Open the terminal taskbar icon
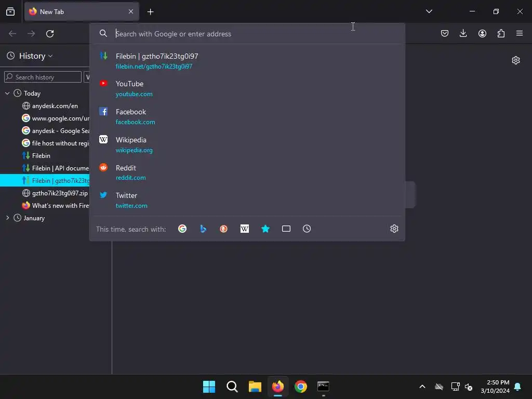 tap(323, 387)
